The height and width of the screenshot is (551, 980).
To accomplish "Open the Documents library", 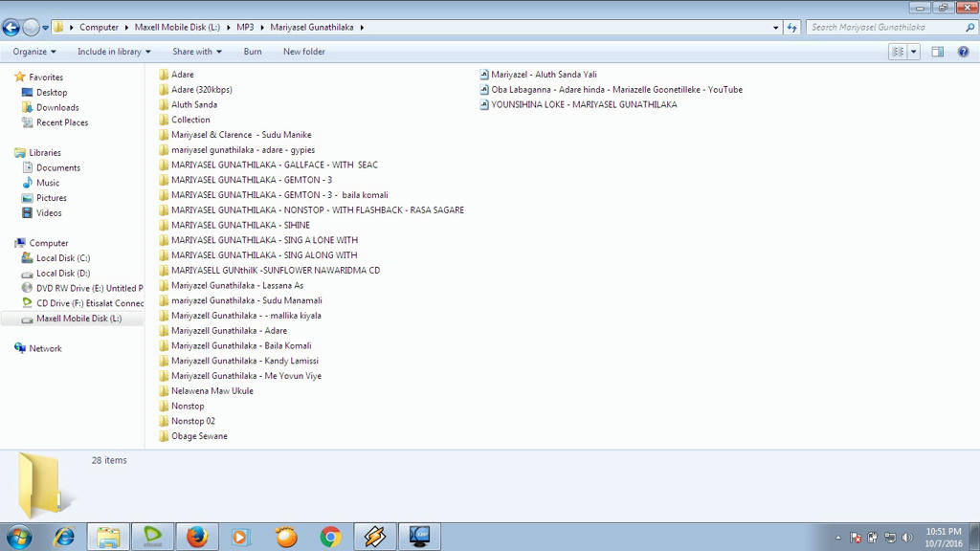I will pyautogui.click(x=58, y=167).
